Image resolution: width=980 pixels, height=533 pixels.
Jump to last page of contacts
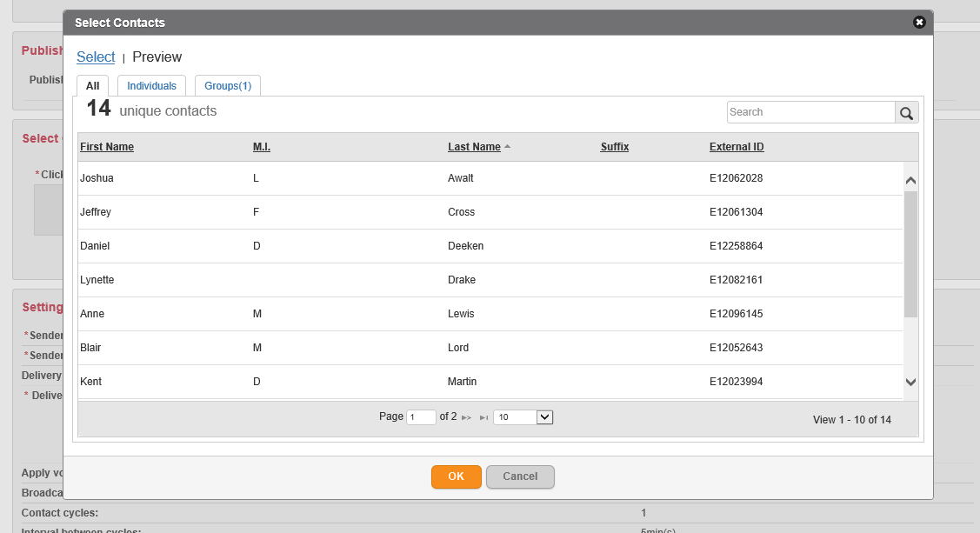483,418
